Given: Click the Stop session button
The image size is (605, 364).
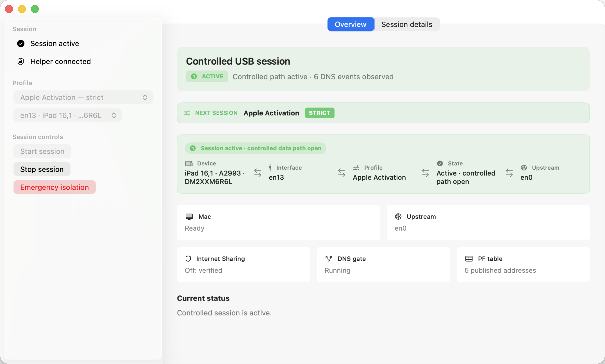Looking at the screenshot, I should coord(42,169).
